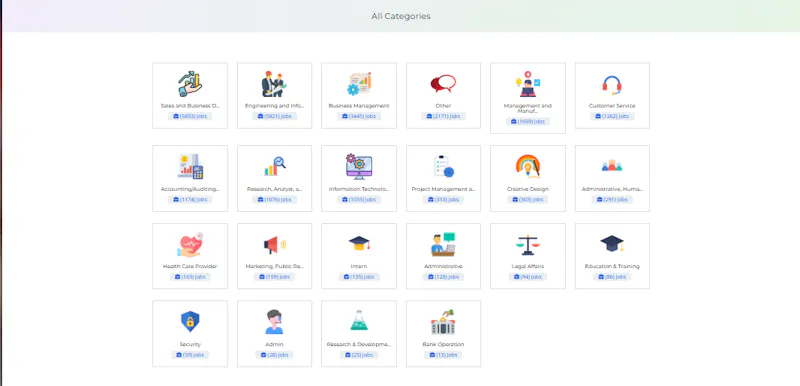Click jobs count badge under Legal Affairs
Image resolution: width=800 pixels, height=386 pixels.
[x=528, y=277]
